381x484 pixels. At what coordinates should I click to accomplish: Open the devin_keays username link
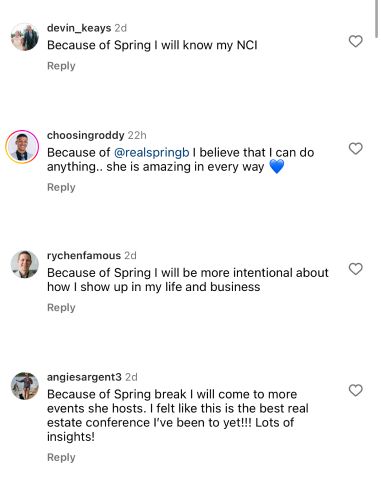pos(79,28)
